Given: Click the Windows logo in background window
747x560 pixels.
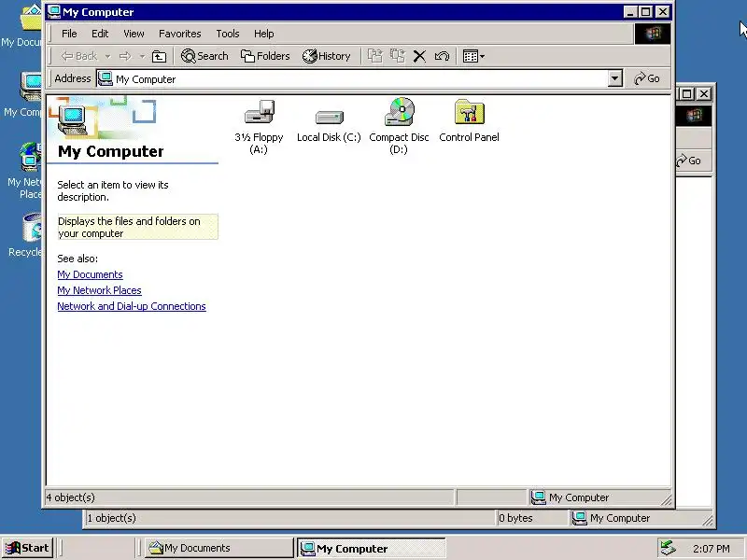Looking at the screenshot, I should click(694, 115).
